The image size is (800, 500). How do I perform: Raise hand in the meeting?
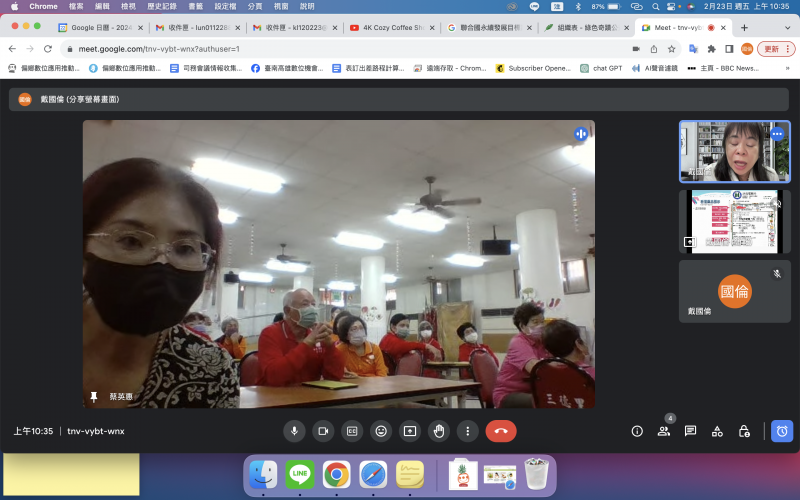(x=438, y=431)
